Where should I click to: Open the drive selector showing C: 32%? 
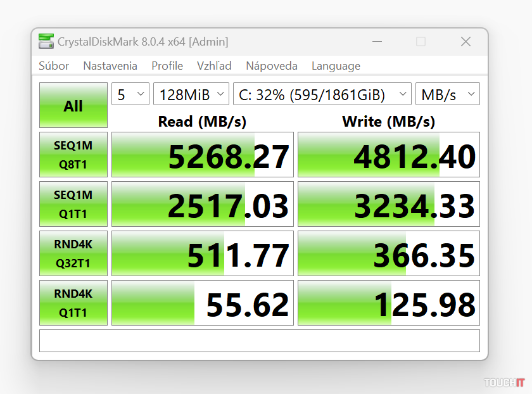click(x=322, y=94)
